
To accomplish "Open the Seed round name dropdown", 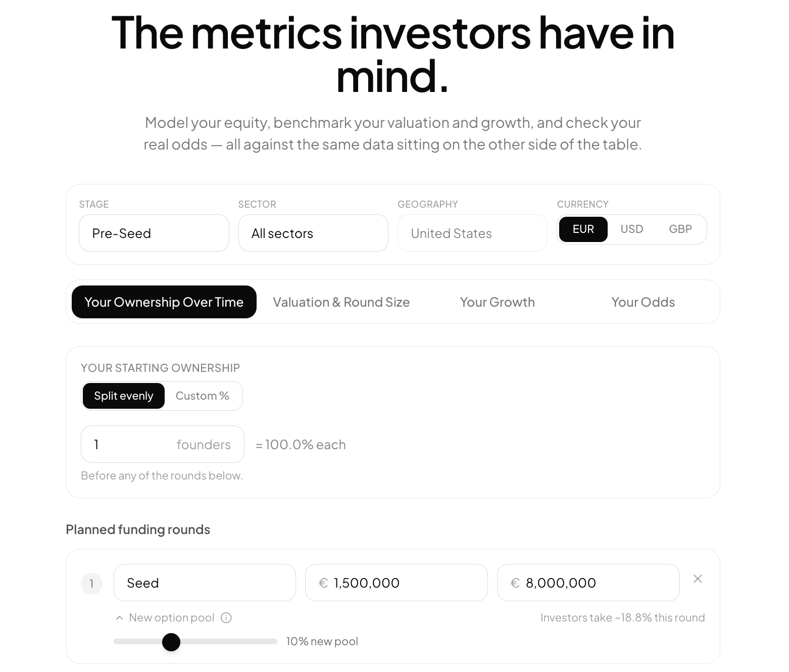I will pyautogui.click(x=205, y=583).
